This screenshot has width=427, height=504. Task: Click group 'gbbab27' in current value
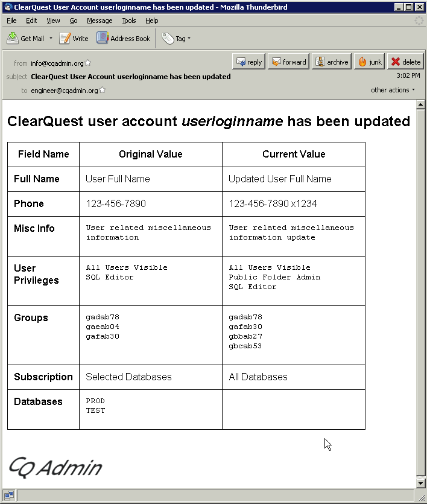245,336
